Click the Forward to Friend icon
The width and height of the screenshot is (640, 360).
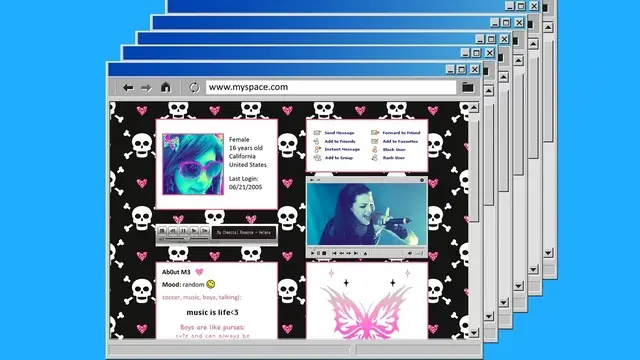[375, 133]
